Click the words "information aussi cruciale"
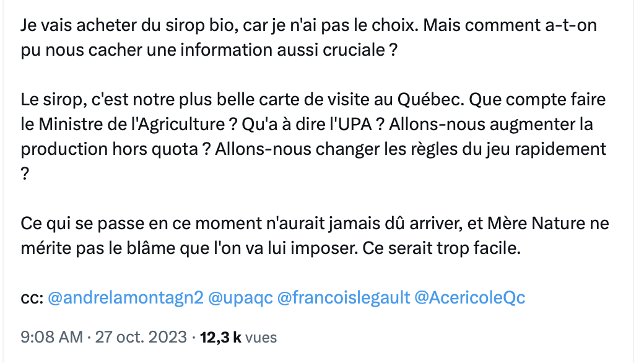This screenshot has height=363, width=644. [x=282, y=50]
